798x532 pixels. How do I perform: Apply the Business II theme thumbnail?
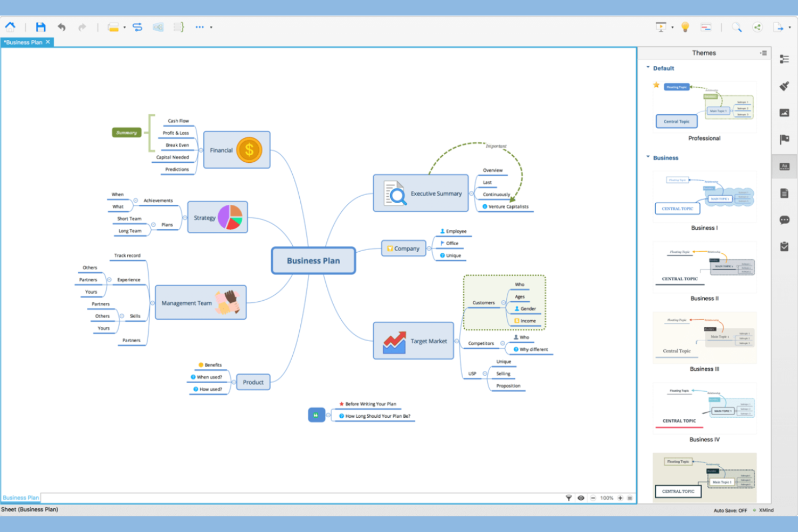[x=705, y=267]
